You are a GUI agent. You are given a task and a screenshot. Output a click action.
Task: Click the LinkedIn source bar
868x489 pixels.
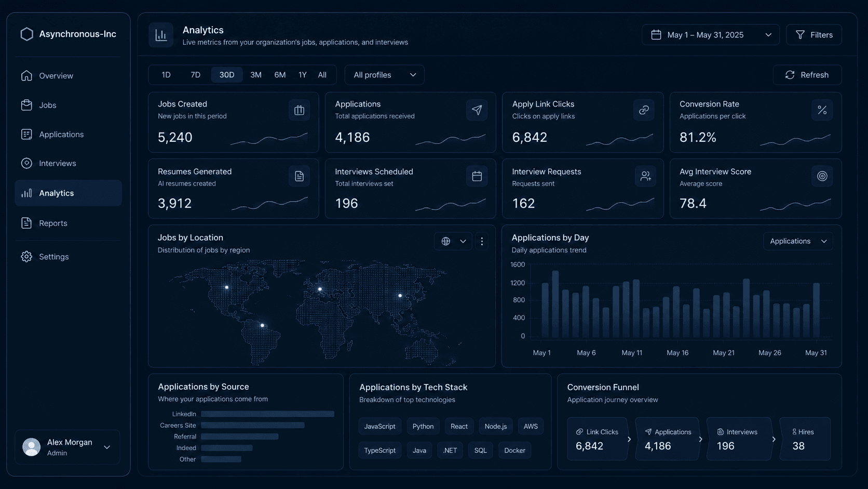click(x=267, y=414)
